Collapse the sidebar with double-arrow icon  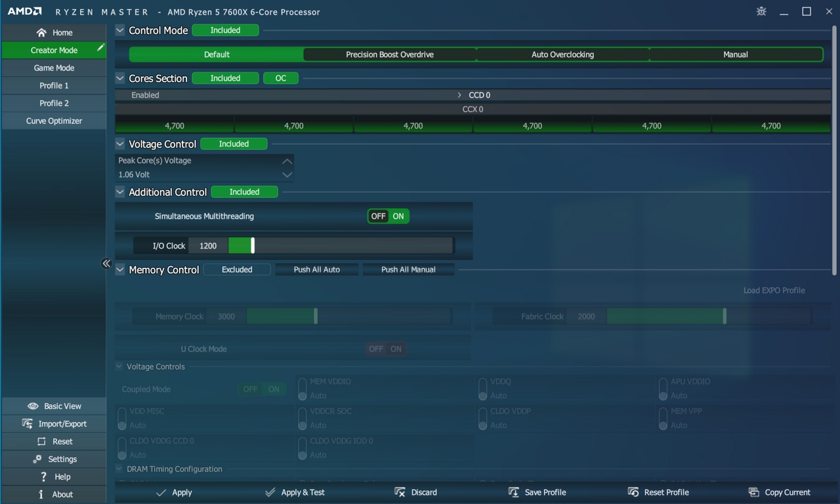(106, 263)
